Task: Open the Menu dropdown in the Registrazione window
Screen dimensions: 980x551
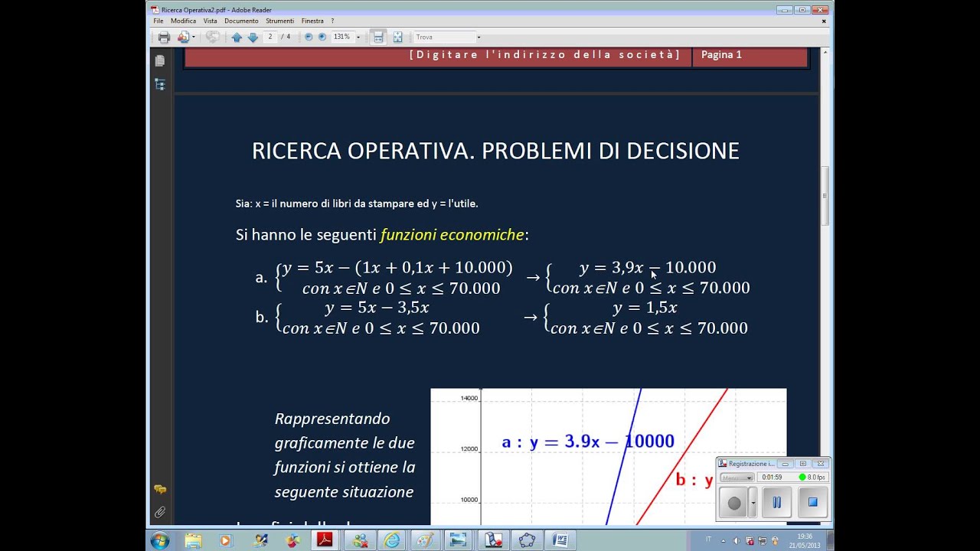Action: point(737,478)
